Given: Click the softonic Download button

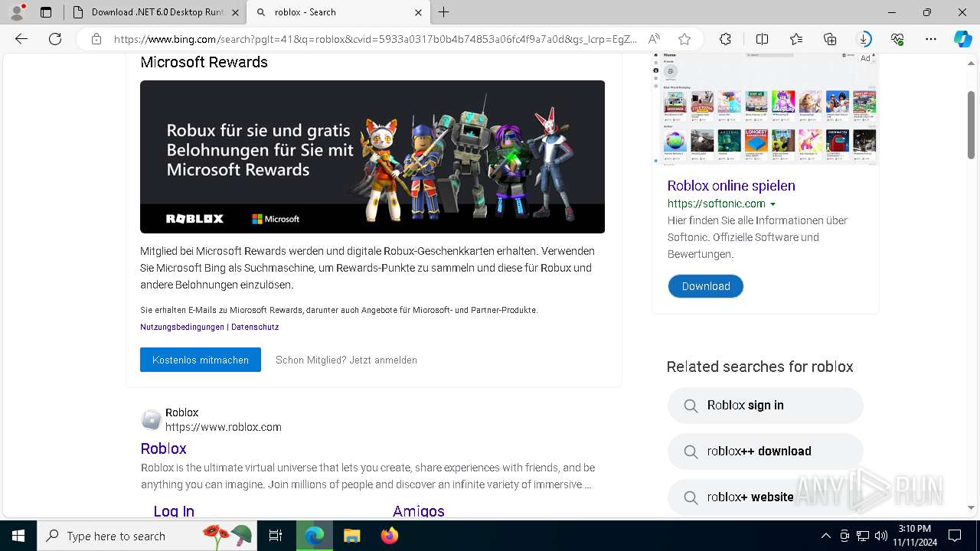Looking at the screenshot, I should (706, 286).
